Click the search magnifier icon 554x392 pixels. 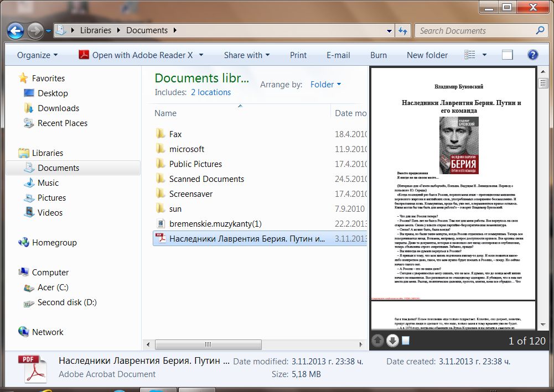coord(540,31)
